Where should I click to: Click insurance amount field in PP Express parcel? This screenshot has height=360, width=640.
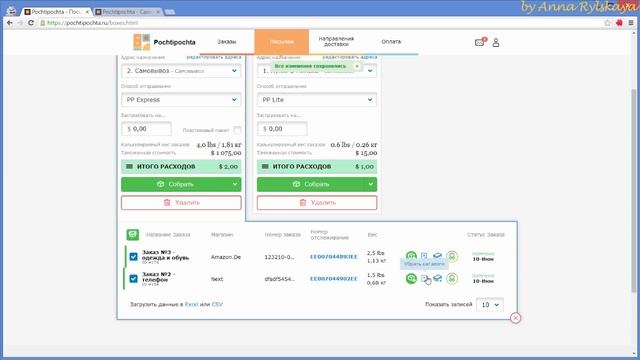(x=146, y=129)
